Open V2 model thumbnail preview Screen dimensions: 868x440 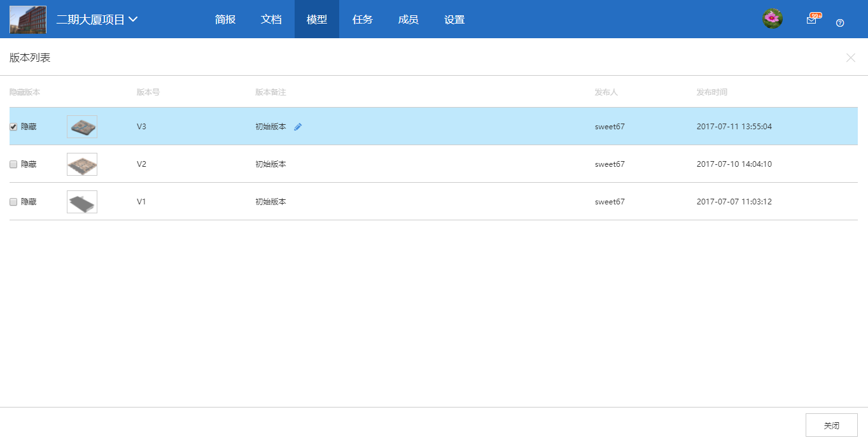(82, 164)
